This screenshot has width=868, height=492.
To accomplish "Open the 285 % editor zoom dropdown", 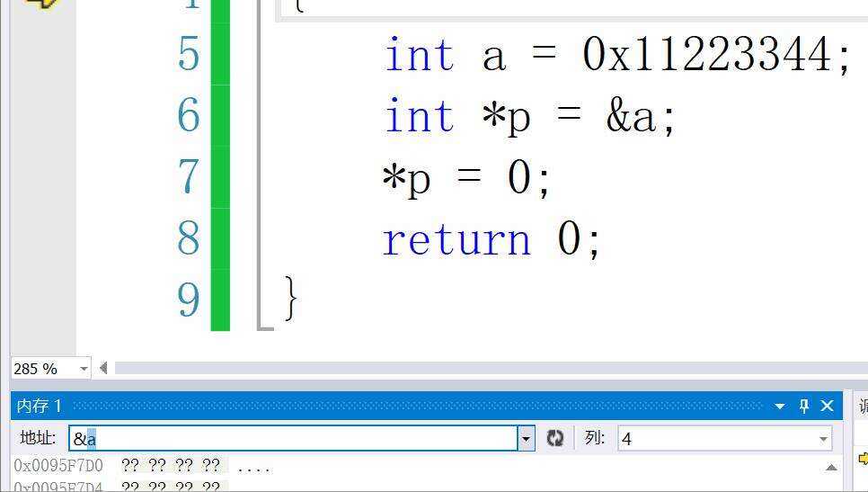I will (84, 368).
